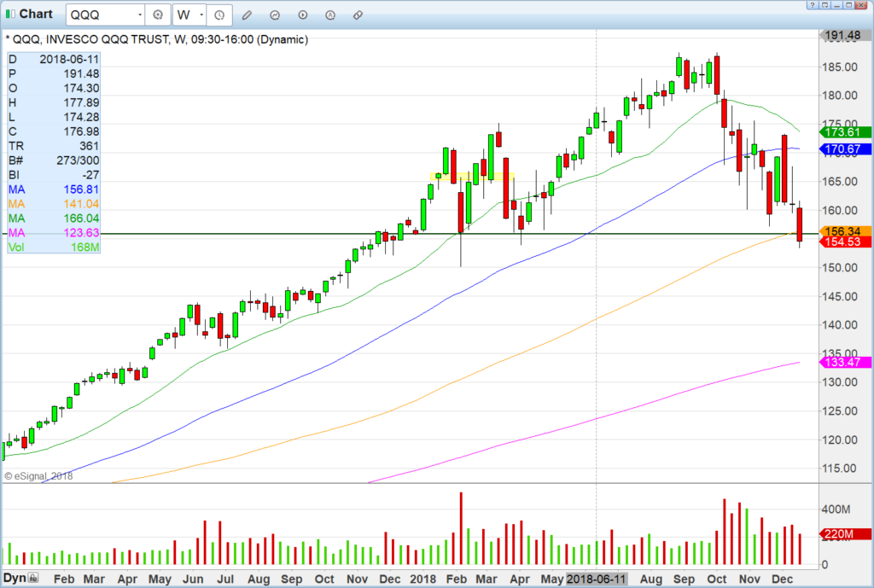Open the time template clock icon
This screenshot has height=588, width=874.
point(219,15)
